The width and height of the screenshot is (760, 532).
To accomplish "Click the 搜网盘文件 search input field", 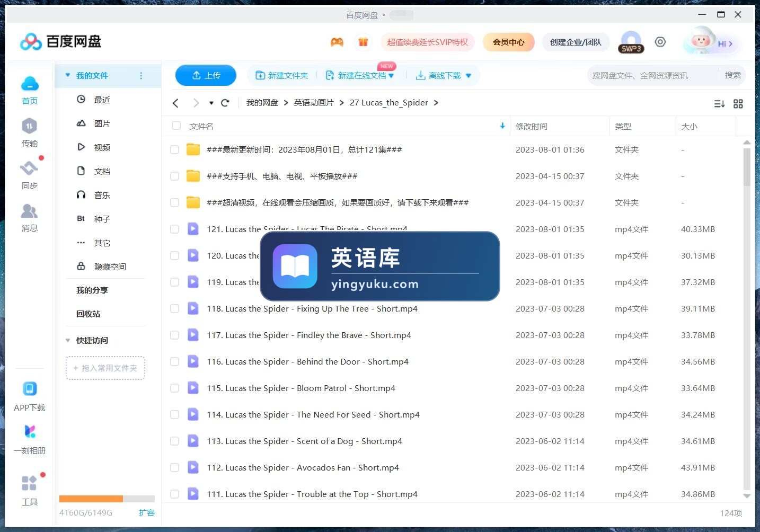I will 653,75.
